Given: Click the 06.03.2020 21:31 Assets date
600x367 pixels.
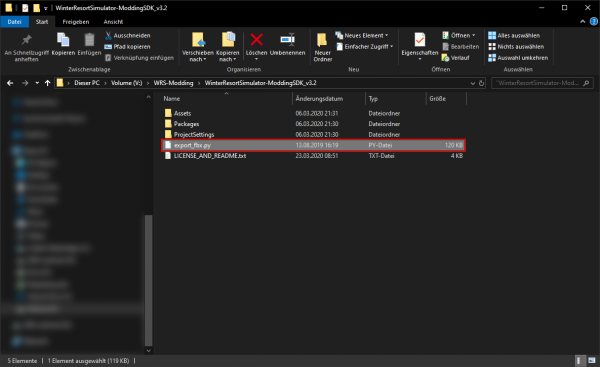Looking at the screenshot, I should (317, 114).
